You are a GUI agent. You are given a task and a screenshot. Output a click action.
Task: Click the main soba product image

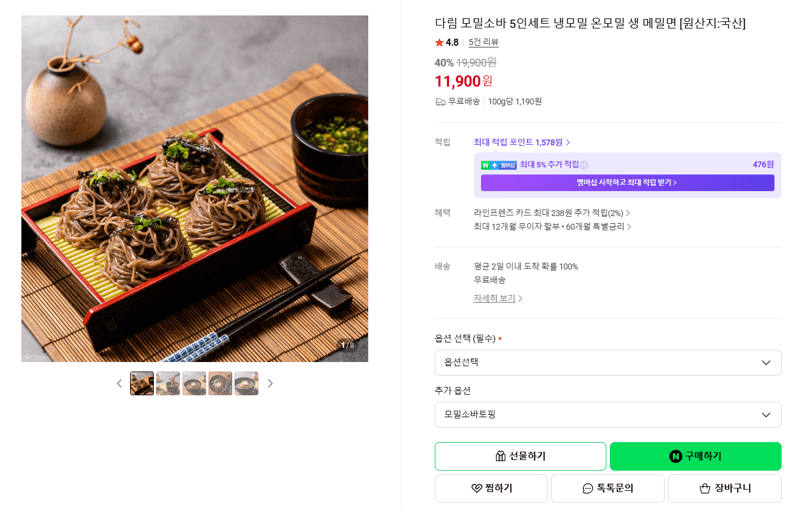pyautogui.click(x=194, y=189)
